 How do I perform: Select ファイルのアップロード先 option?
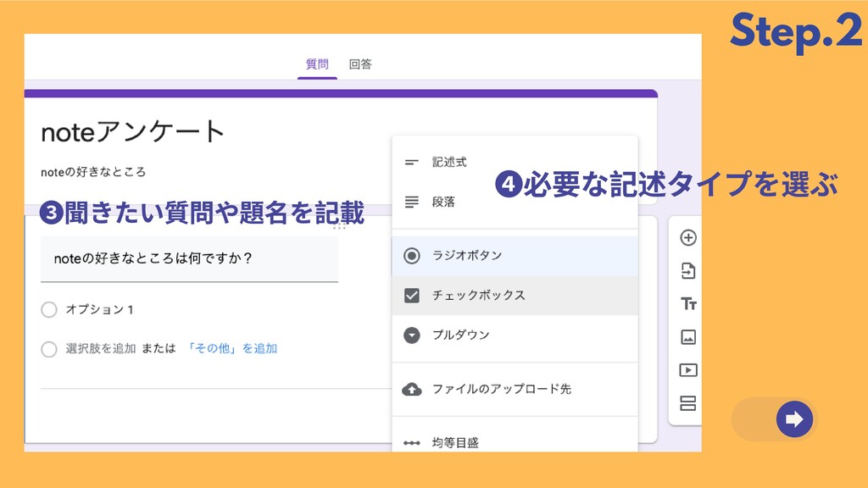pos(515,389)
